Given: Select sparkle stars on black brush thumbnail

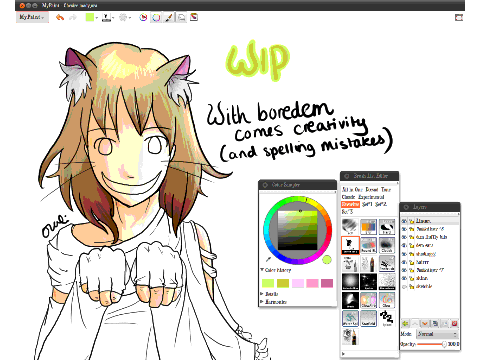Looking at the screenshot, I should click(x=368, y=281).
